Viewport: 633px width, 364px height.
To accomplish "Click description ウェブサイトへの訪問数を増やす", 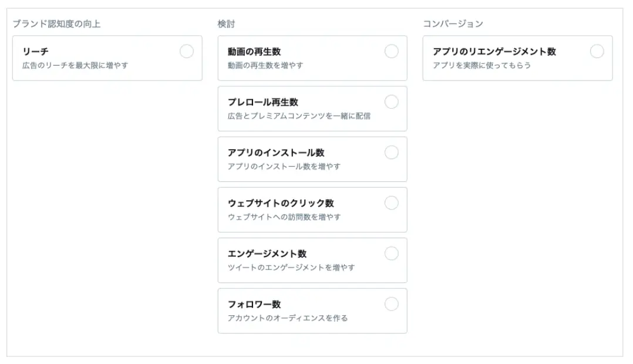I will pos(284,217).
